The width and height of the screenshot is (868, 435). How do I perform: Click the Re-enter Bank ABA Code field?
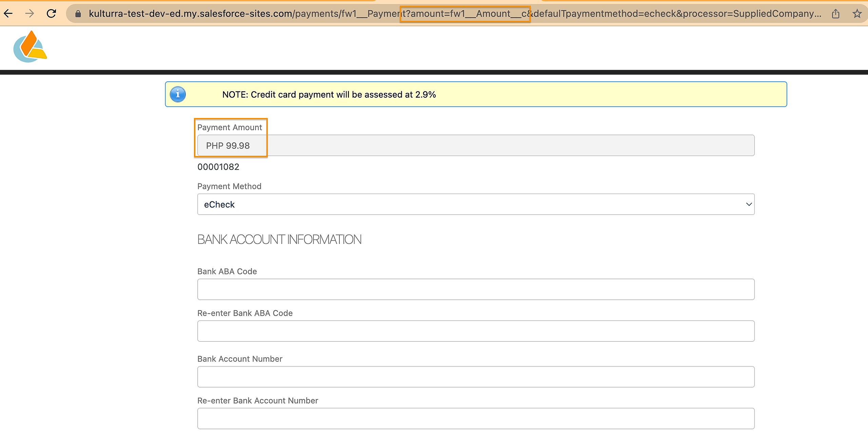476,331
